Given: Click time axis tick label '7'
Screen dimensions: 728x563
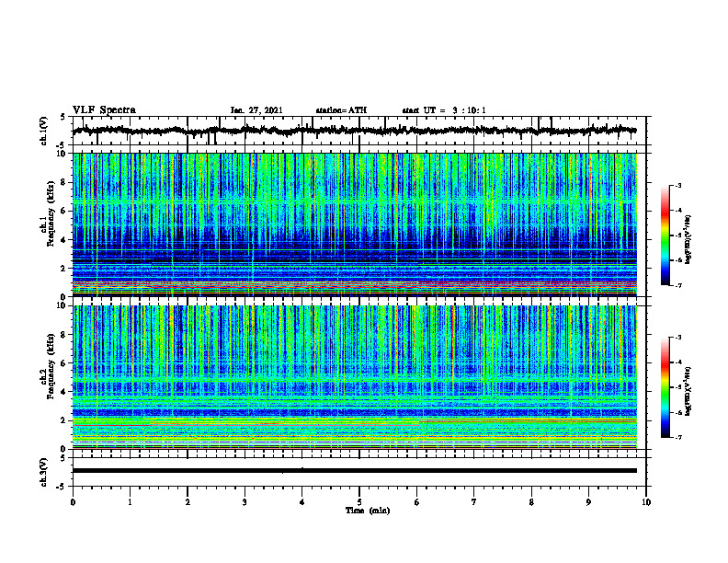Looking at the screenshot, I should [x=474, y=502].
